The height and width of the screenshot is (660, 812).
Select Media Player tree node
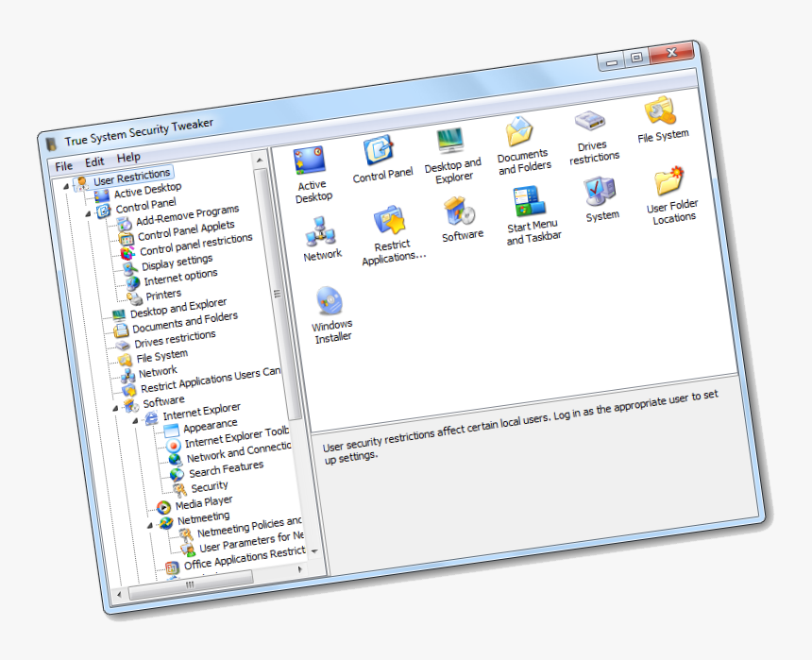point(204,502)
